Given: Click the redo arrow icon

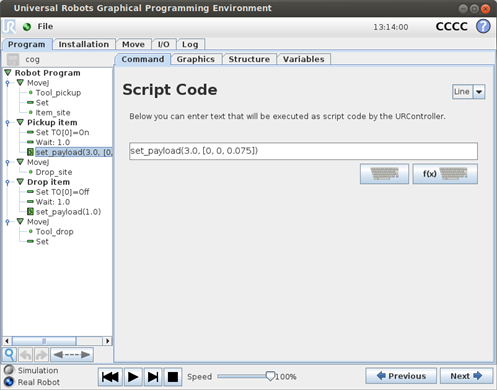Looking at the screenshot, I should click(41, 354).
